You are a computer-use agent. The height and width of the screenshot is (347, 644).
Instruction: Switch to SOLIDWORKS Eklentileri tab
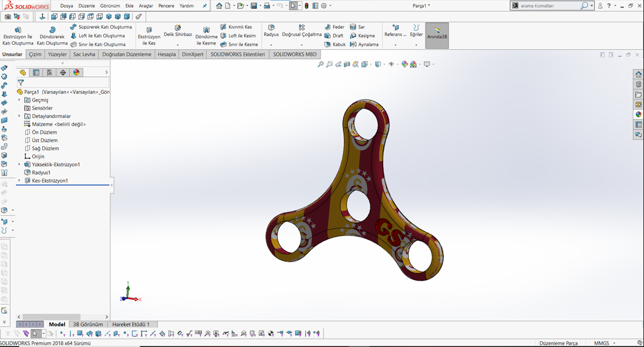pos(238,54)
